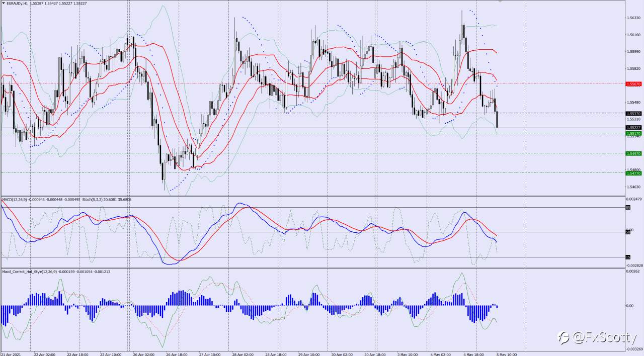Click the green 1.55170 level label
This screenshot has width=644, height=356.
coord(633,133)
